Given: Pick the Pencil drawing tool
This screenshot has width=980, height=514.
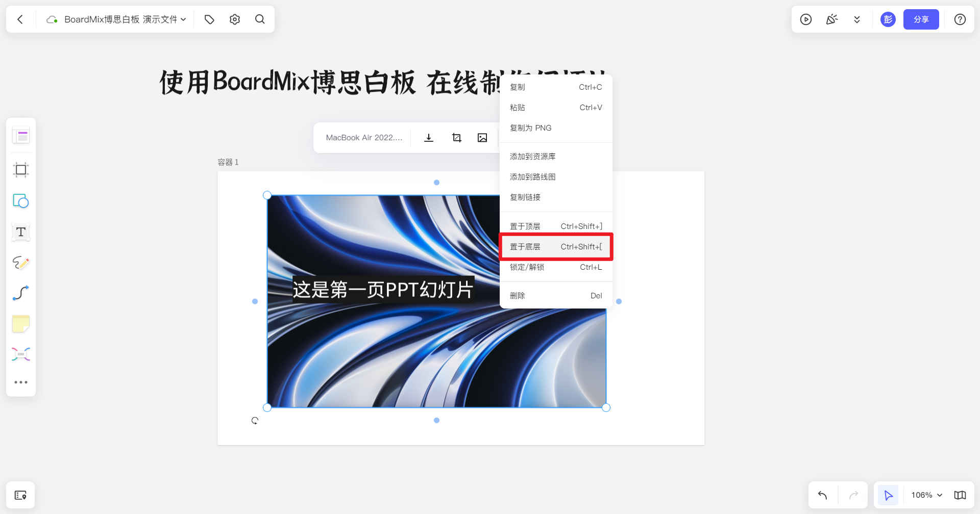Looking at the screenshot, I should click(20, 263).
